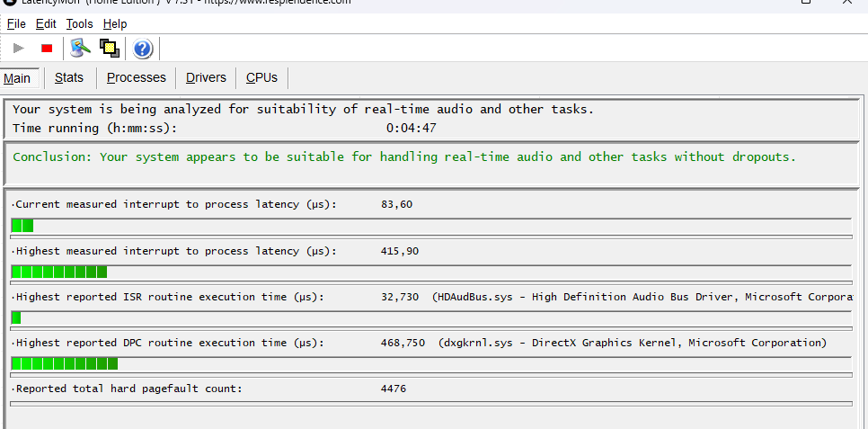
Task: Open the File menu
Action: pyautogui.click(x=16, y=23)
